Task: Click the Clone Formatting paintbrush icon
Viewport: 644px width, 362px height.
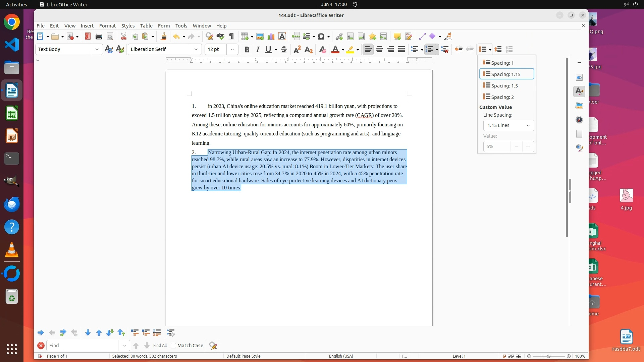Action: click(164, 37)
